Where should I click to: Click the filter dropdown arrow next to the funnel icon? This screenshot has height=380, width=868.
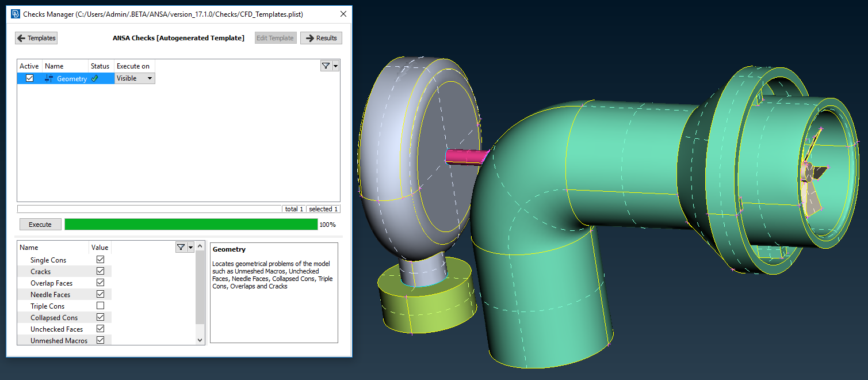coord(334,66)
